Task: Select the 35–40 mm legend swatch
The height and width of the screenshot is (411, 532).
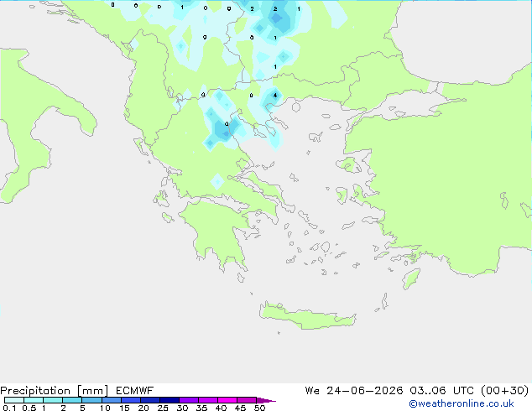Action: 207,400
